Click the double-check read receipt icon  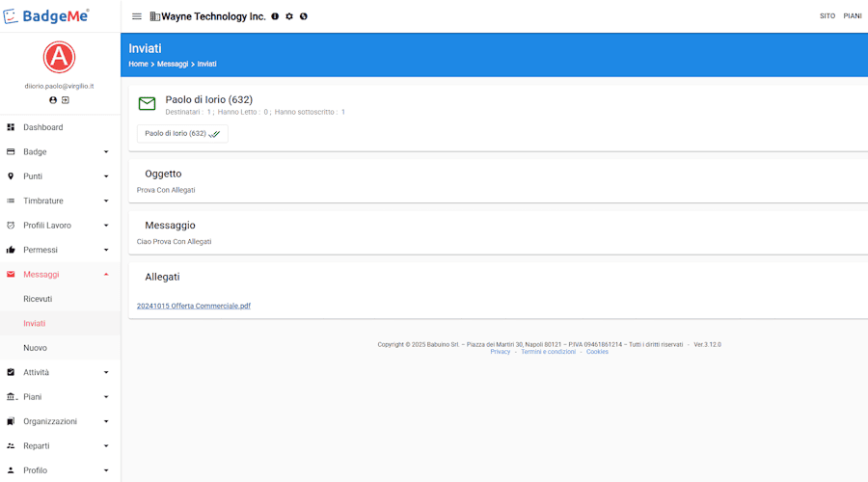pos(214,134)
